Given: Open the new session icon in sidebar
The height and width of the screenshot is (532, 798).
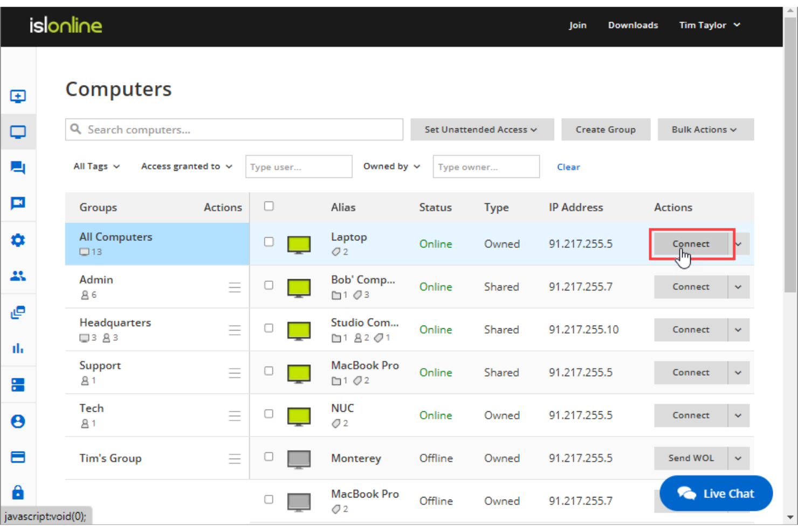Looking at the screenshot, I should (x=18, y=96).
